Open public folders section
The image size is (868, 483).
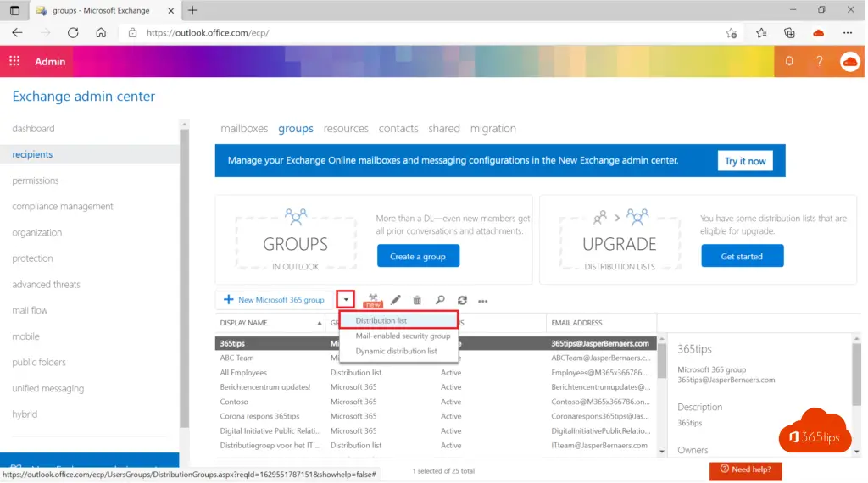point(39,364)
